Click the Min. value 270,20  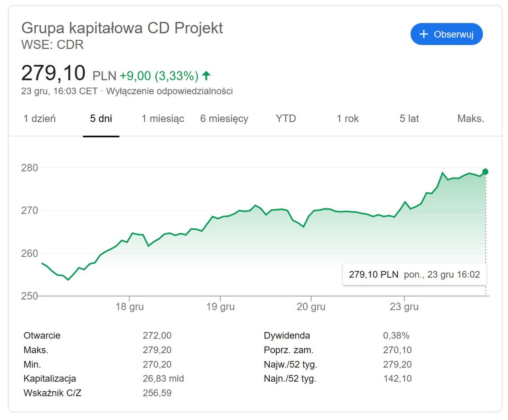[x=157, y=364]
